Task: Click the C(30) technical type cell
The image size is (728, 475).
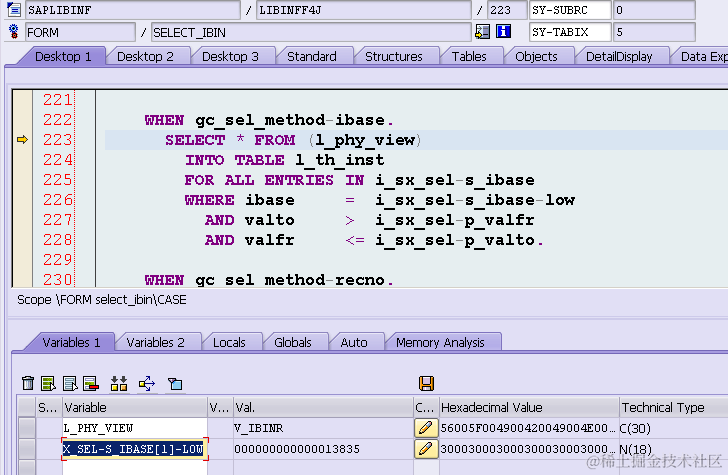Action: [x=673, y=428]
